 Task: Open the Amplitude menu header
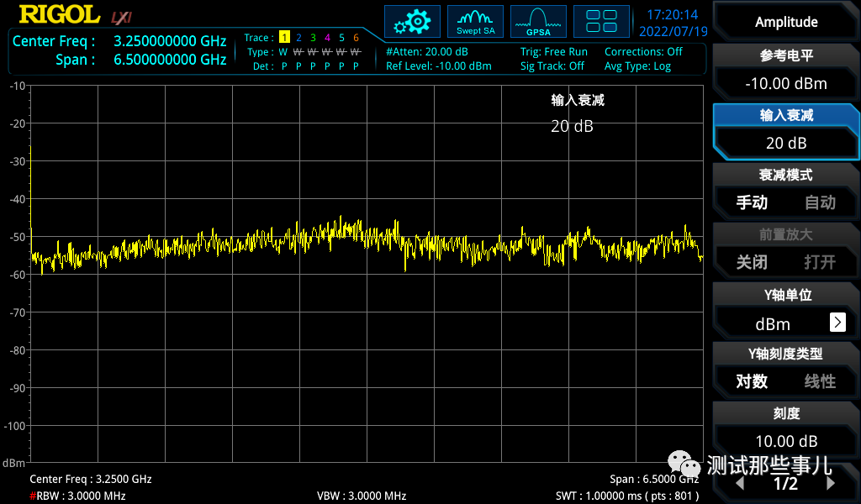pos(786,22)
